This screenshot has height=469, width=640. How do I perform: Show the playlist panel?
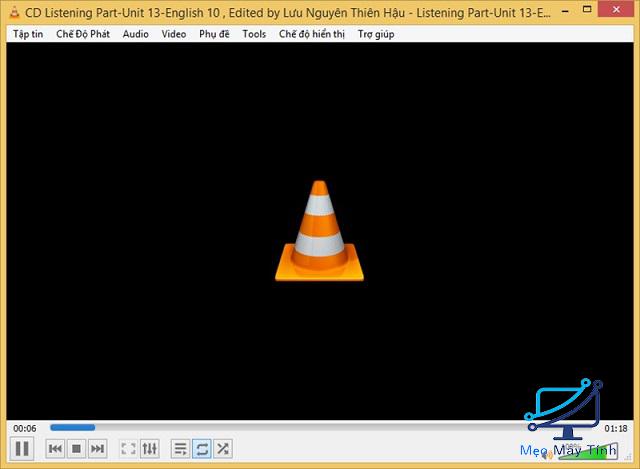[x=181, y=449]
